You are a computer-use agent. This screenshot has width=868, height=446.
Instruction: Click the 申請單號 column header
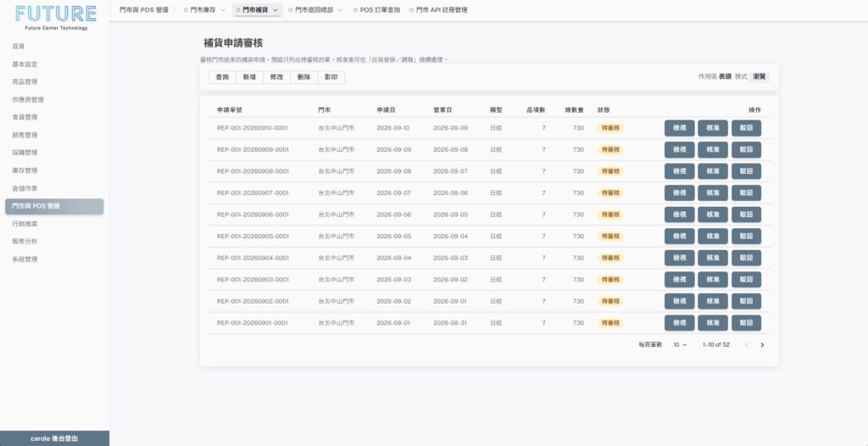229,110
